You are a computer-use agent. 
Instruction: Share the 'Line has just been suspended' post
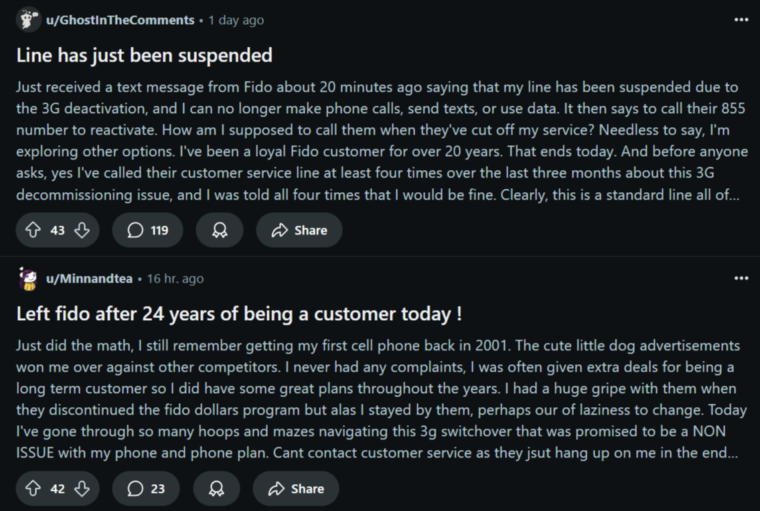[x=299, y=230]
